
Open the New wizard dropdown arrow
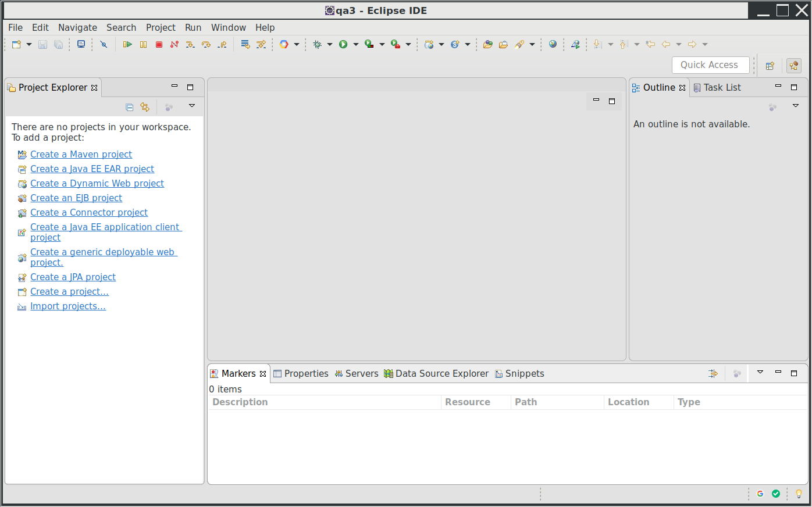pos(27,44)
